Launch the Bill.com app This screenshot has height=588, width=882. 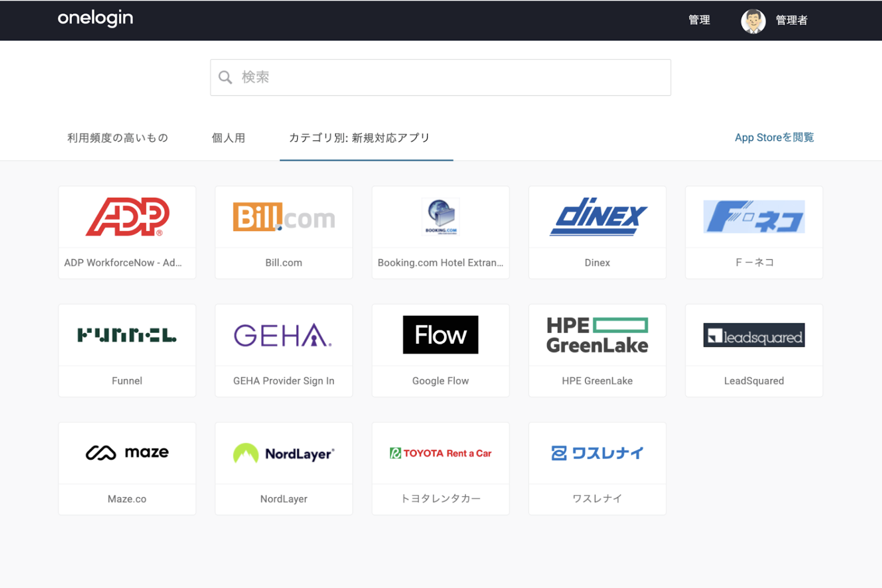(x=284, y=232)
